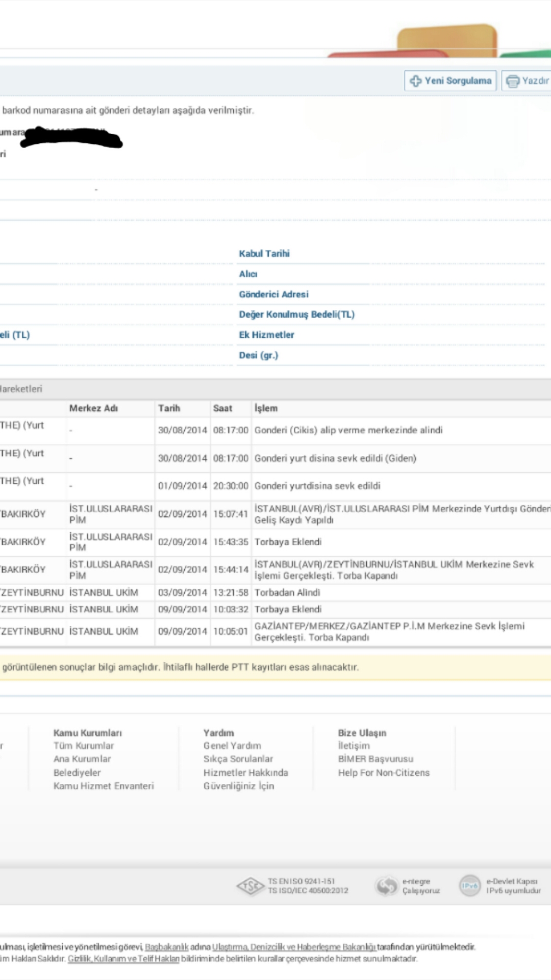Select the GAZİANTEP P.İ.M Merkezine Sevk entry

click(x=389, y=632)
